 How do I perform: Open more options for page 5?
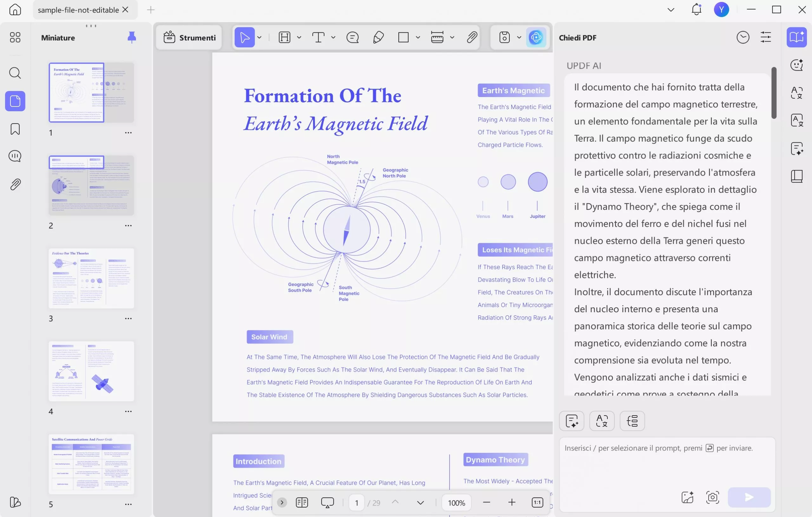128,504
